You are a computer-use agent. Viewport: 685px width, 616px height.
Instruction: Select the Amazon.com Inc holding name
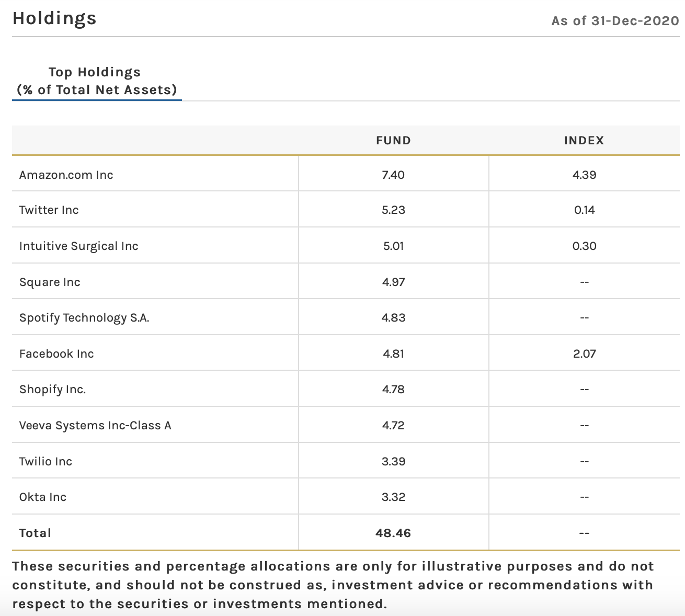[66, 175]
